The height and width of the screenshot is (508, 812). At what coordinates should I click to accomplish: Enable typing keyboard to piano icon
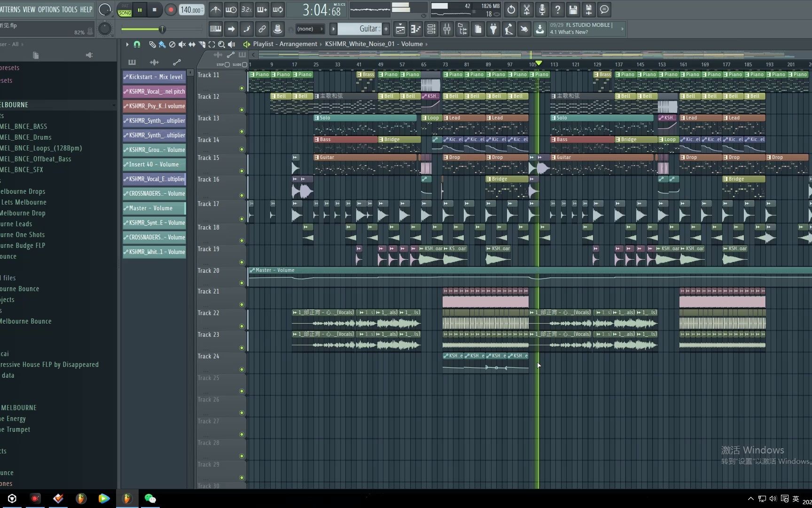(x=216, y=29)
